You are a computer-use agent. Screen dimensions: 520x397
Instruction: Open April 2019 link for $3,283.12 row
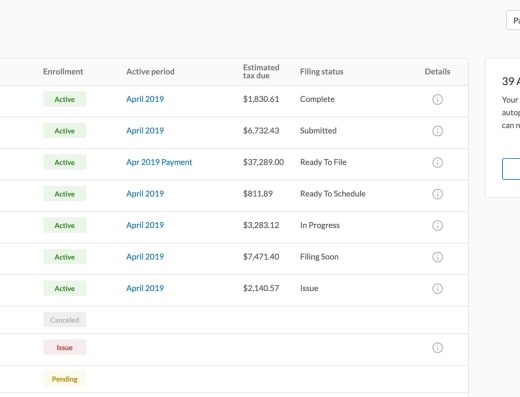[145, 225]
